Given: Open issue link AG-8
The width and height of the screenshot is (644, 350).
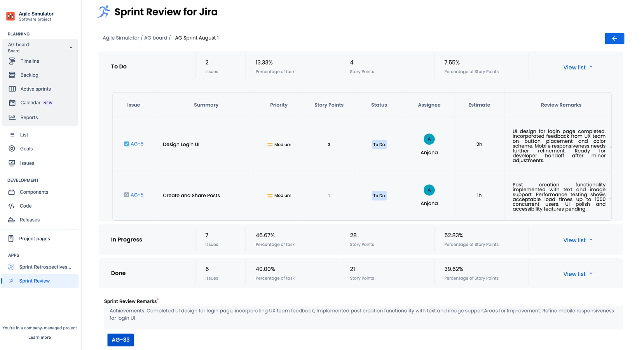Looking at the screenshot, I should coord(137,144).
